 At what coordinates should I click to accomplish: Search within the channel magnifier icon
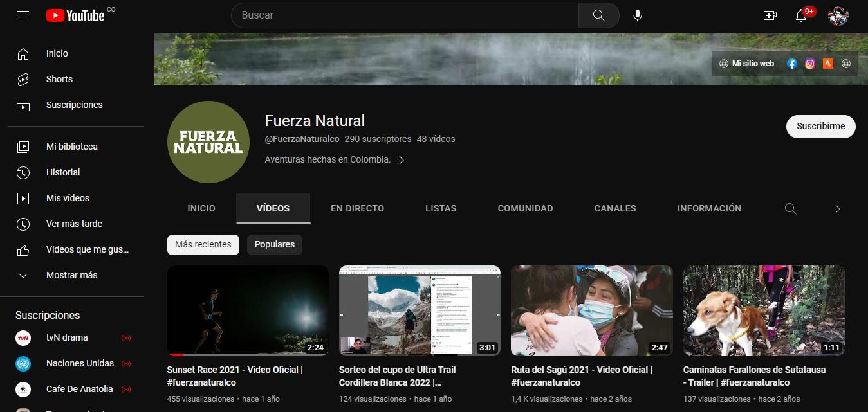791,208
